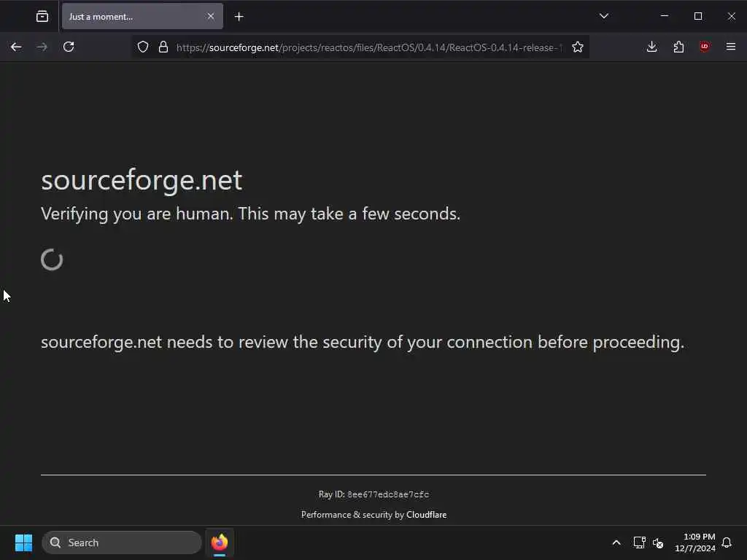Select the "Just a moment..." tab
This screenshot has height=560, width=747.
pos(131,16)
